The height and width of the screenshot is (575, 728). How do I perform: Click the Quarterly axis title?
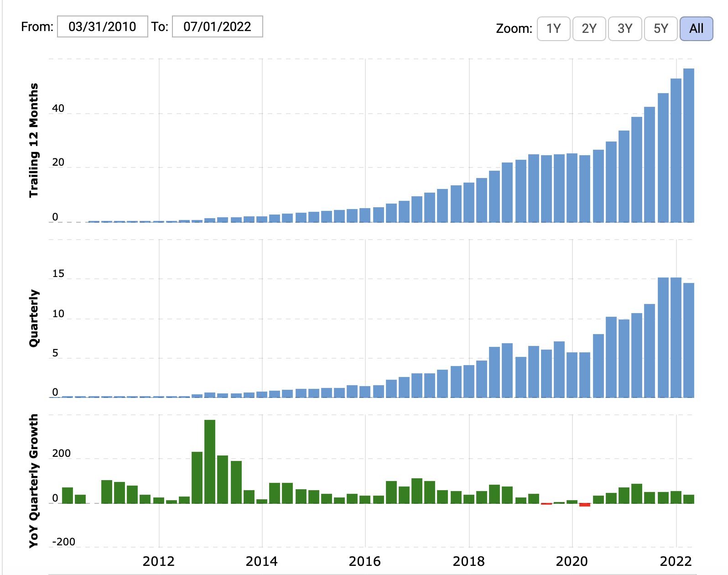coord(34,319)
